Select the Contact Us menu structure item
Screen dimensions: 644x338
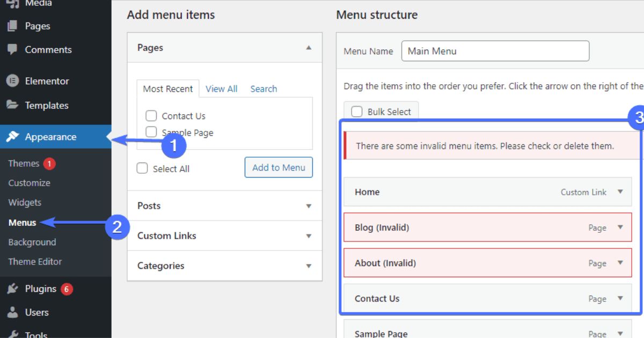488,298
